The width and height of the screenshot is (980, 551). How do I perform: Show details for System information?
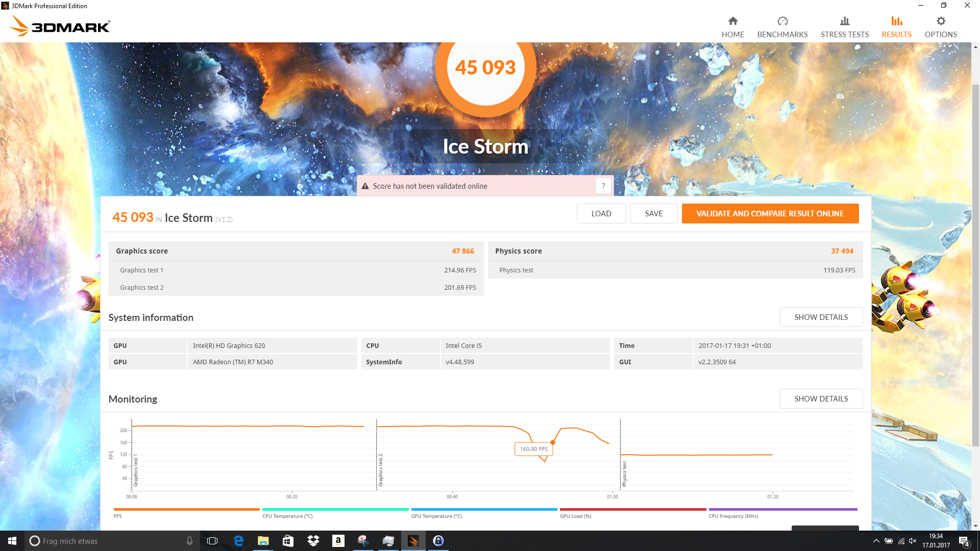[x=821, y=317]
